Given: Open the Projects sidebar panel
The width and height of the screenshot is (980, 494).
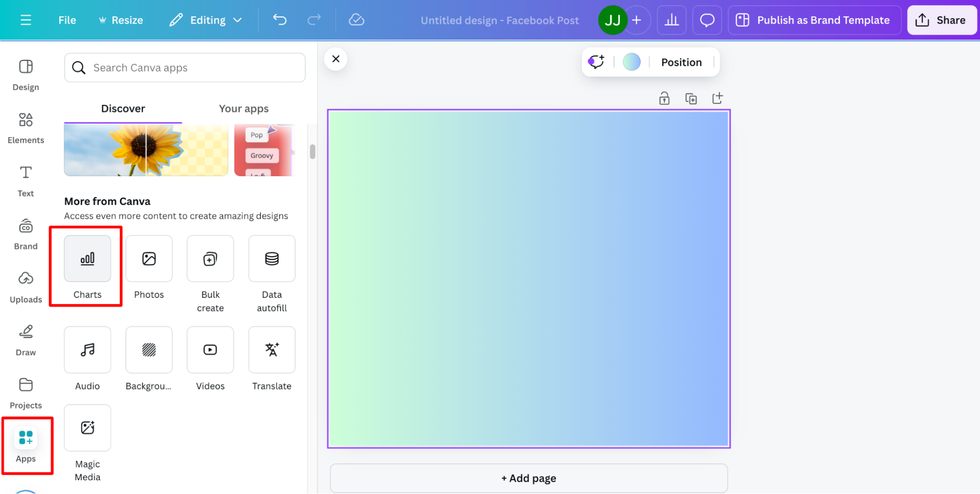Looking at the screenshot, I should pyautogui.click(x=26, y=393).
